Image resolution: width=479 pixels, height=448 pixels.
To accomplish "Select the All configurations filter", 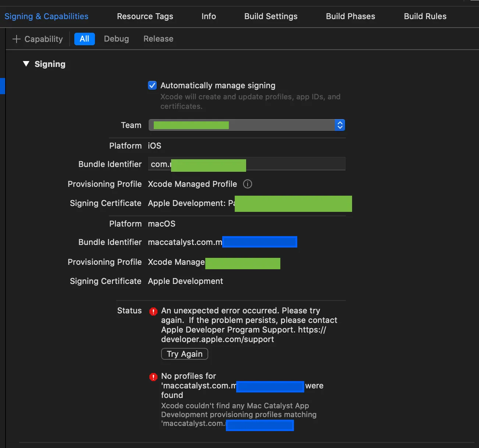I will click(x=85, y=39).
